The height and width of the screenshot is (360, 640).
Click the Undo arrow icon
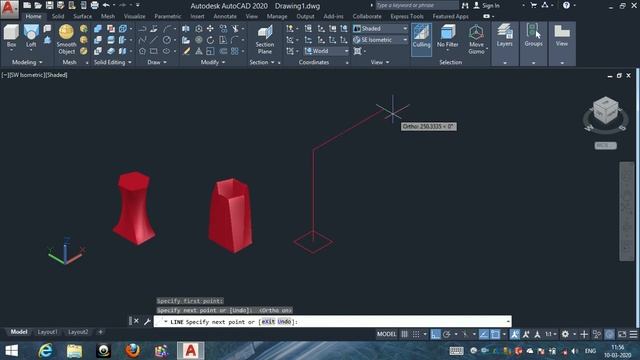point(106,5)
